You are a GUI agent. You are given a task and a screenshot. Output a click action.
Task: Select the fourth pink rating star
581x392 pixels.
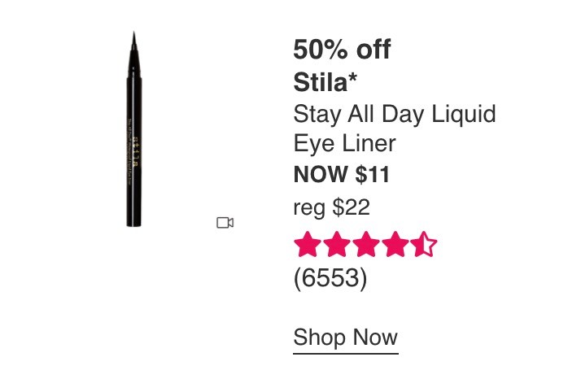click(395, 244)
